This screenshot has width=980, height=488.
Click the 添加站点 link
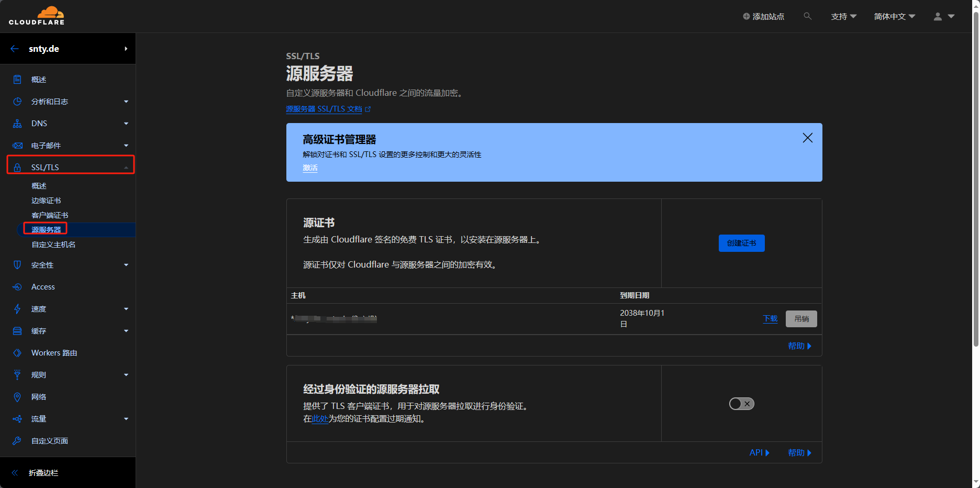point(763,17)
